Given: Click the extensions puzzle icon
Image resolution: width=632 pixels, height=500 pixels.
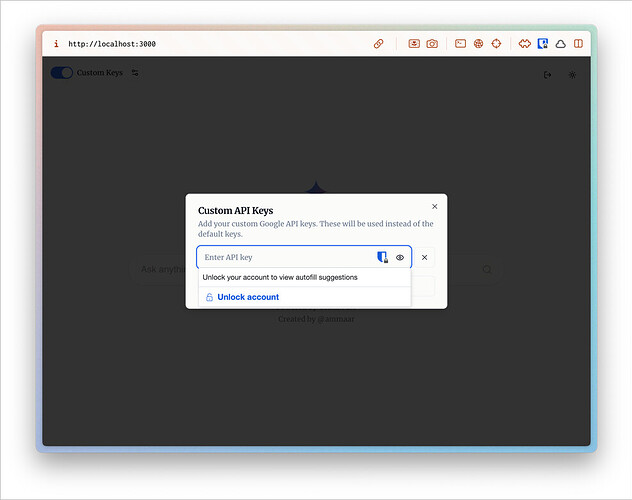Looking at the screenshot, I should [524, 44].
